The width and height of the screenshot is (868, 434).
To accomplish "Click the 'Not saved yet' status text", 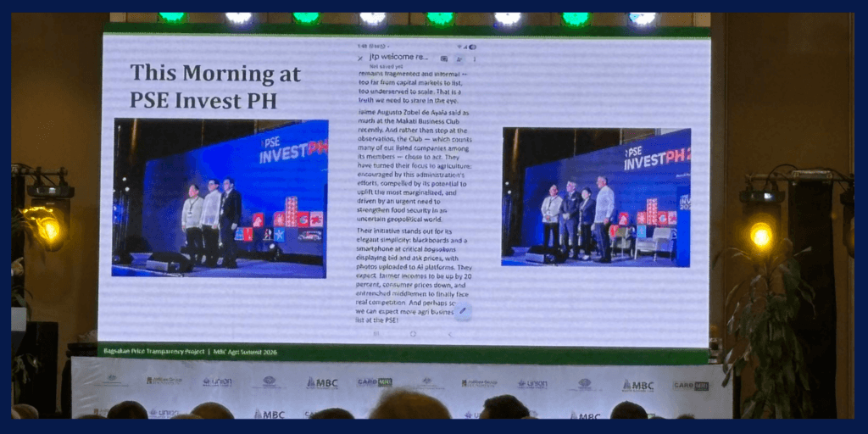I will (x=386, y=66).
